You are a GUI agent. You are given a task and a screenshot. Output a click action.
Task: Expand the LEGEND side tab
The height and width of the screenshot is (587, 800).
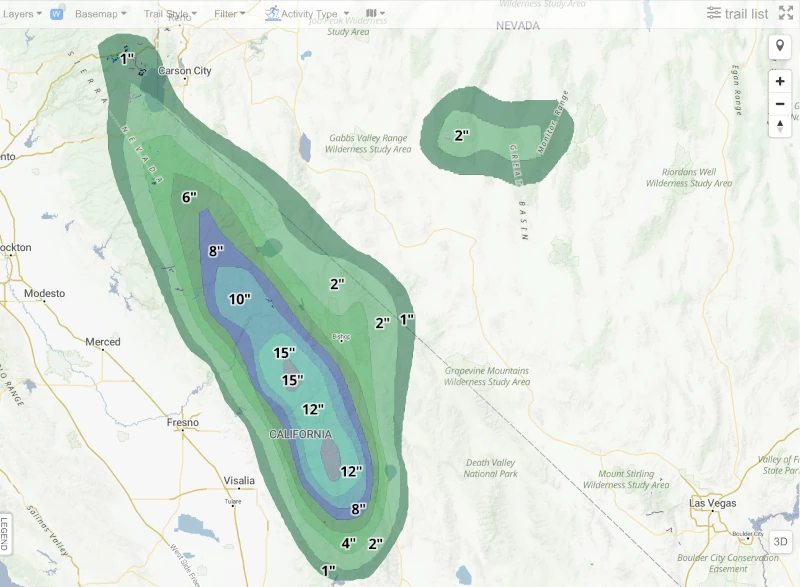(5, 533)
